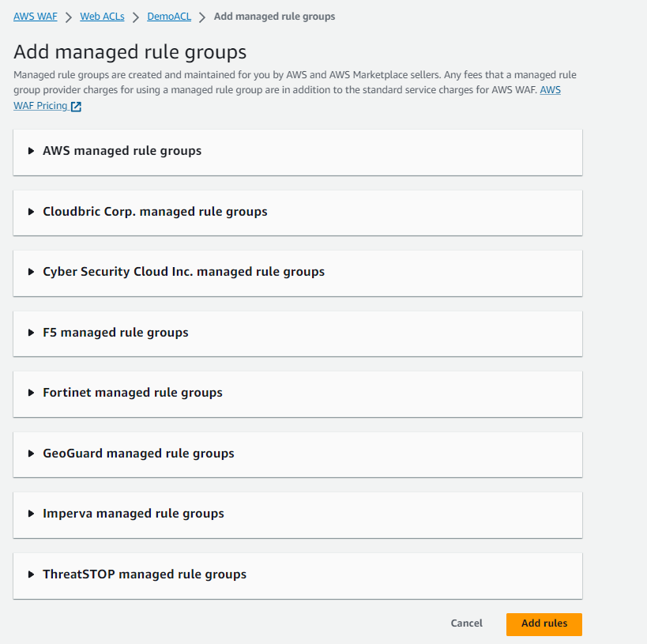The width and height of the screenshot is (647, 644).
Task: Expand the Fortinet managed rule groups arrow
Action: point(31,393)
